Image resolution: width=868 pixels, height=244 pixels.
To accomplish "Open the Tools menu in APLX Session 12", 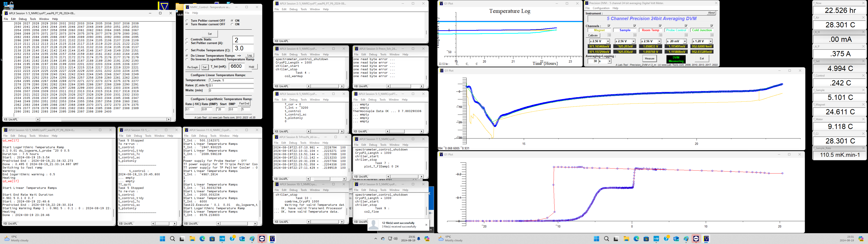I will coord(32,136).
